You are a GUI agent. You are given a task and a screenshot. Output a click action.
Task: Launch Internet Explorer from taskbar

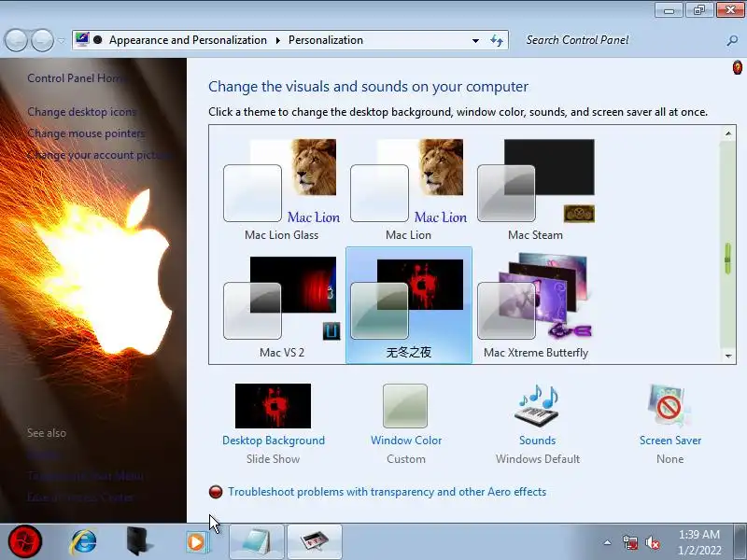coord(83,542)
